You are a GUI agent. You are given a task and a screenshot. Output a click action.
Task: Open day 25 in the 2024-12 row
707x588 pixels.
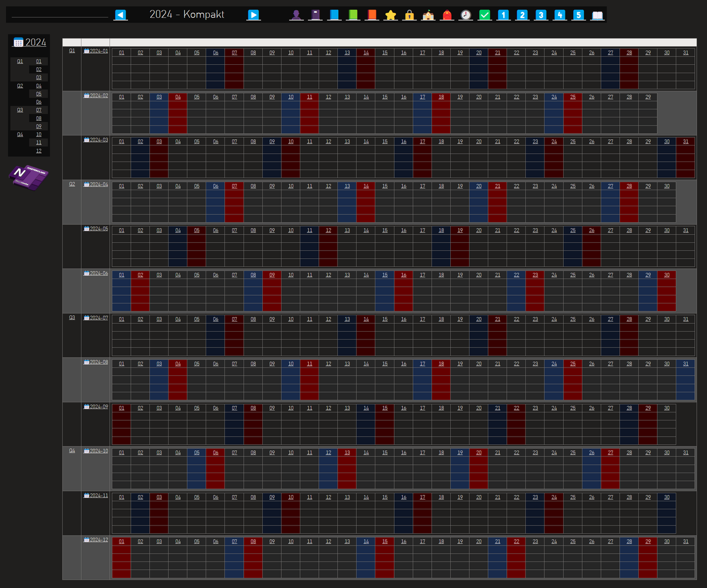coord(573,541)
